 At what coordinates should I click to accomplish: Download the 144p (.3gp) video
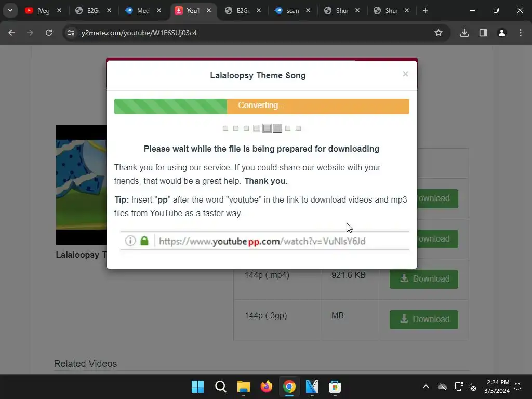point(424,320)
